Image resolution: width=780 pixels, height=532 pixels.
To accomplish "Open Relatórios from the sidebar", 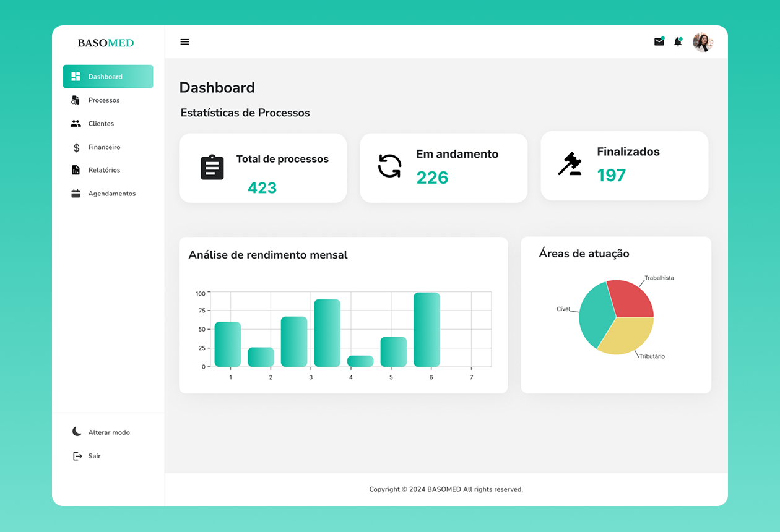I will 103,170.
